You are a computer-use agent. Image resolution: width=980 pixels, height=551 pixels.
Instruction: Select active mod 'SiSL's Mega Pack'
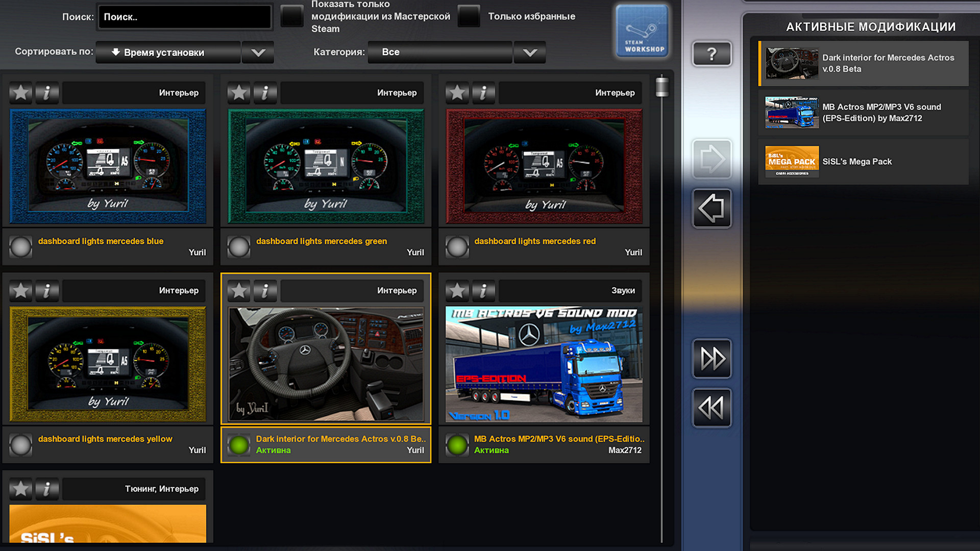pyautogui.click(x=864, y=162)
